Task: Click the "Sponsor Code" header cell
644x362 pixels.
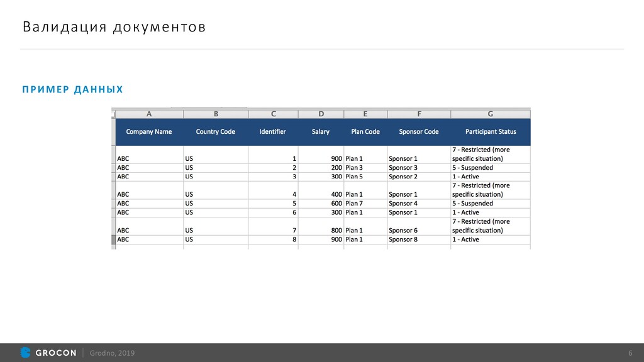Action: pos(419,132)
